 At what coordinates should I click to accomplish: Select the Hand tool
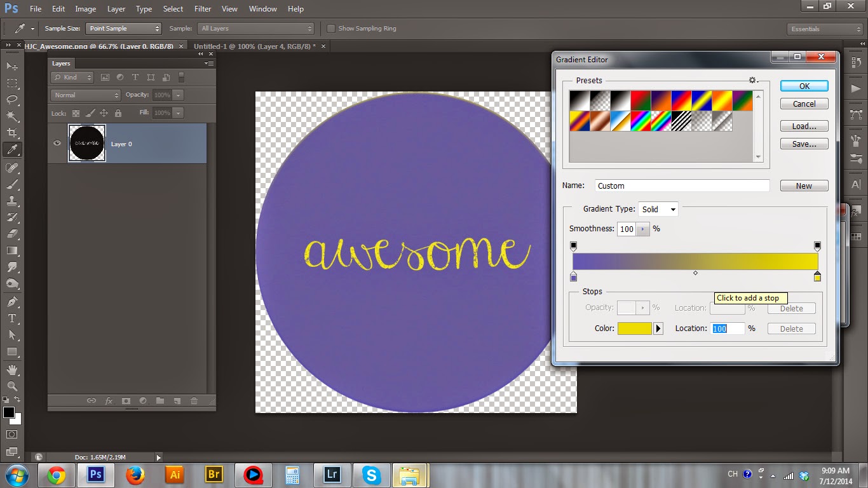point(12,369)
